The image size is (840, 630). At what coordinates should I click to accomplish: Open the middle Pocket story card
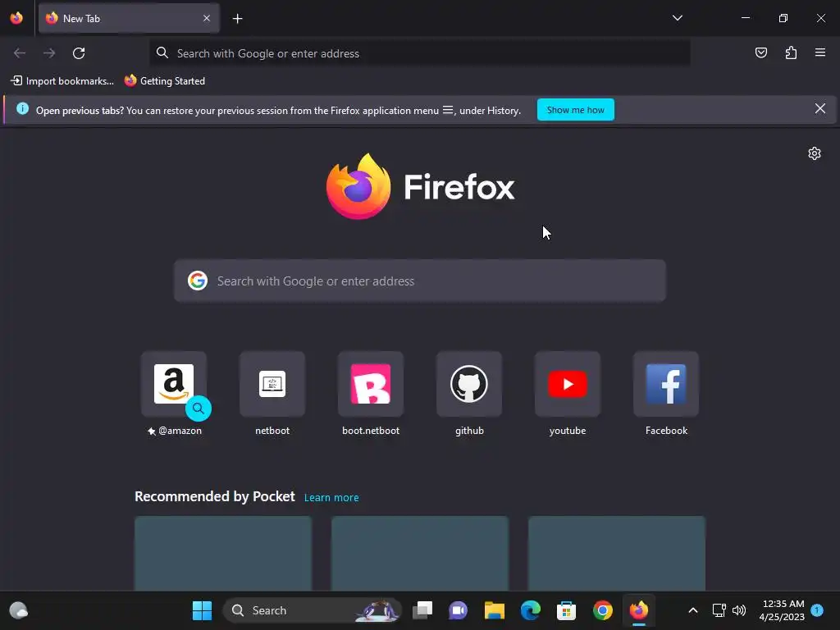pos(420,554)
